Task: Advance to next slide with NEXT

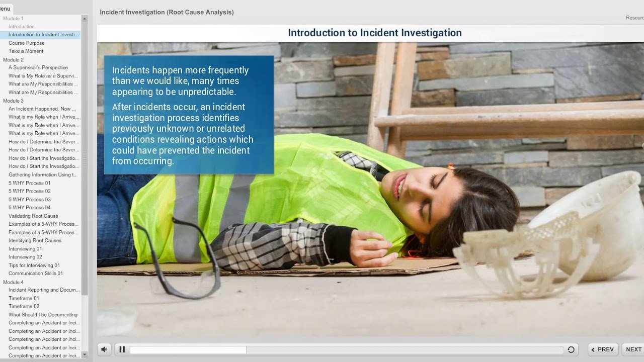Action: pyautogui.click(x=633, y=349)
